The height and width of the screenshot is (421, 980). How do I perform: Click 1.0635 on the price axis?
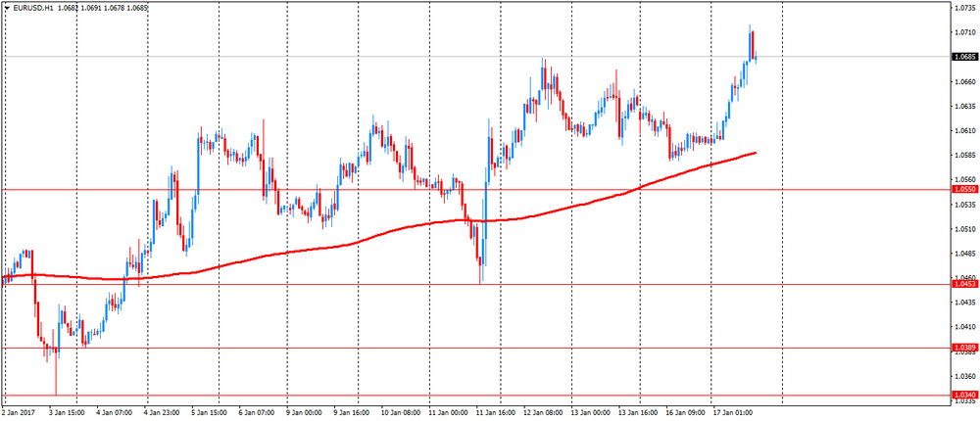[963, 106]
